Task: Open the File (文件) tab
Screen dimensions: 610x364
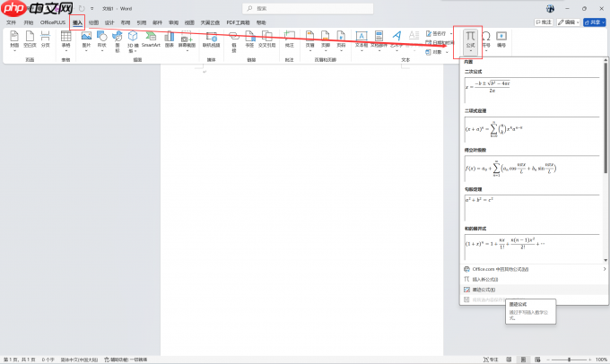Action: [x=12, y=22]
